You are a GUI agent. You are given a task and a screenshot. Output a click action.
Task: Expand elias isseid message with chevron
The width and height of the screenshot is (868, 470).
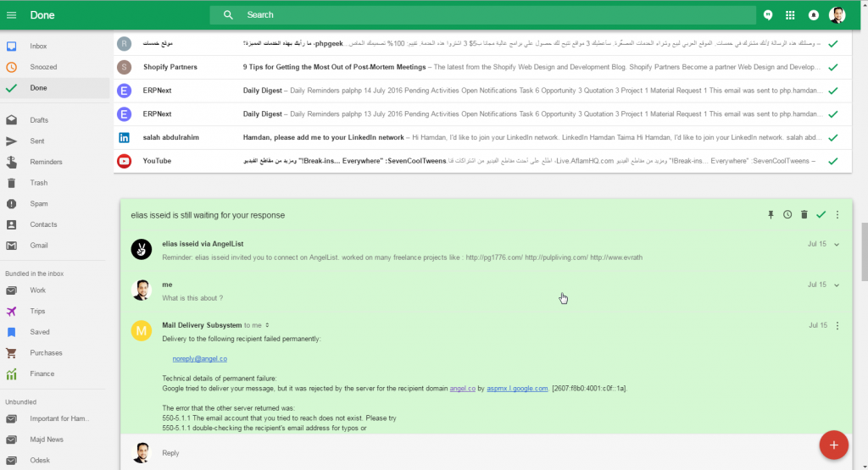(837, 244)
